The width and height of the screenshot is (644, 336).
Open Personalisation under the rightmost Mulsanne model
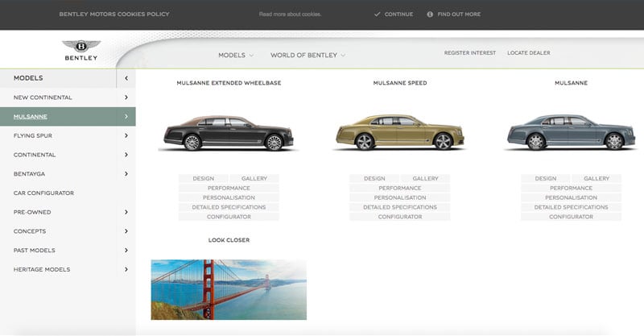[572, 198]
